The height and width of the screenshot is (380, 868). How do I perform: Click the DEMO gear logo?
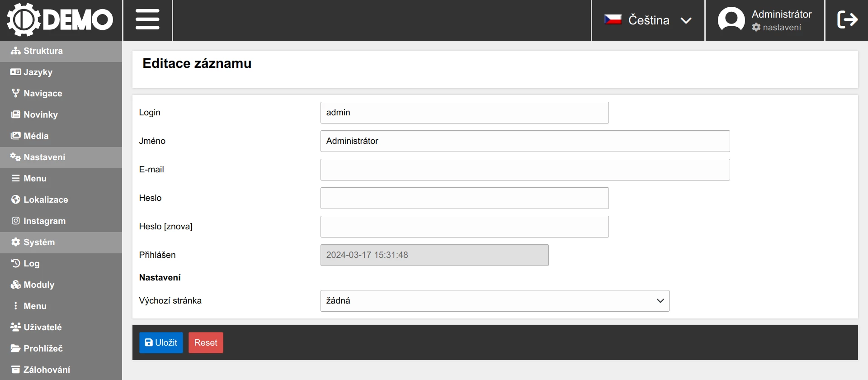click(x=60, y=19)
